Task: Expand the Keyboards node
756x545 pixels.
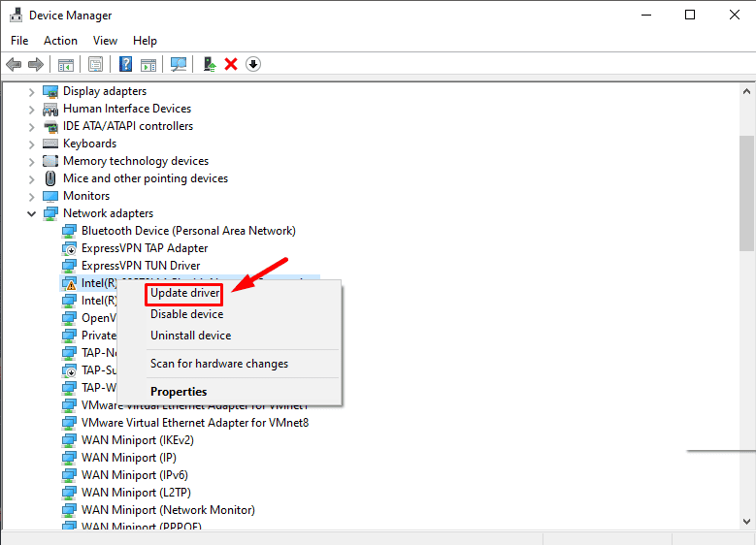Action: point(31,144)
